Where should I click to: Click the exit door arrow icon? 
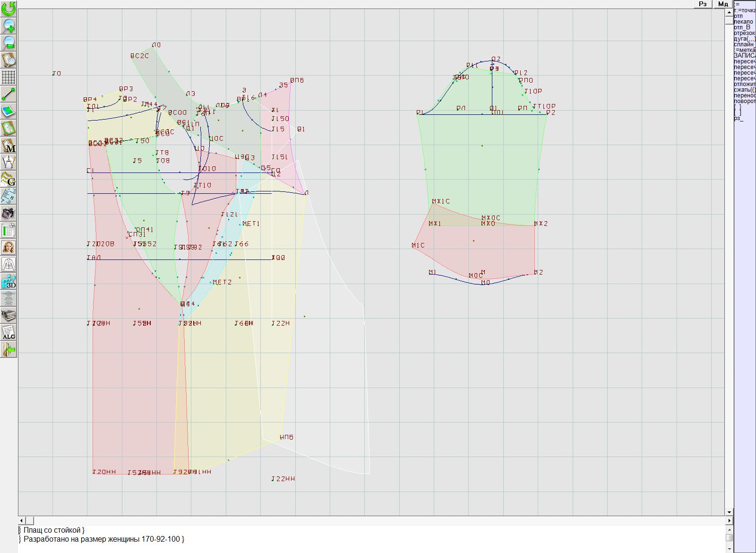pyautogui.click(x=9, y=349)
